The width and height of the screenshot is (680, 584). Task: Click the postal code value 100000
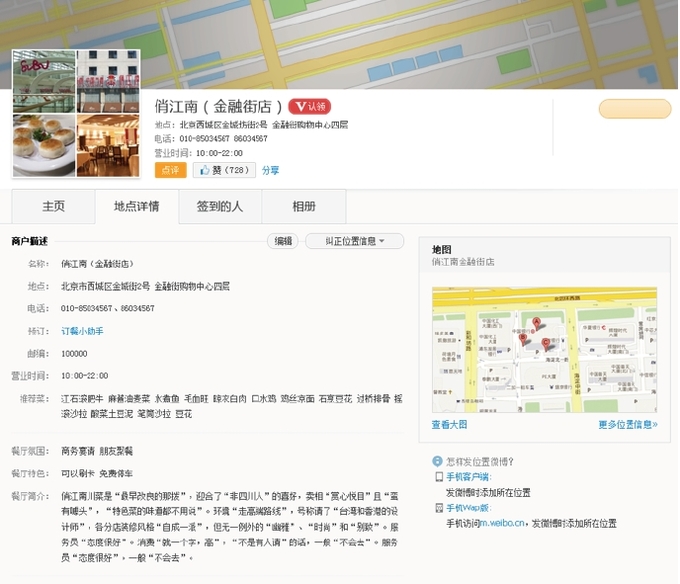click(x=74, y=354)
